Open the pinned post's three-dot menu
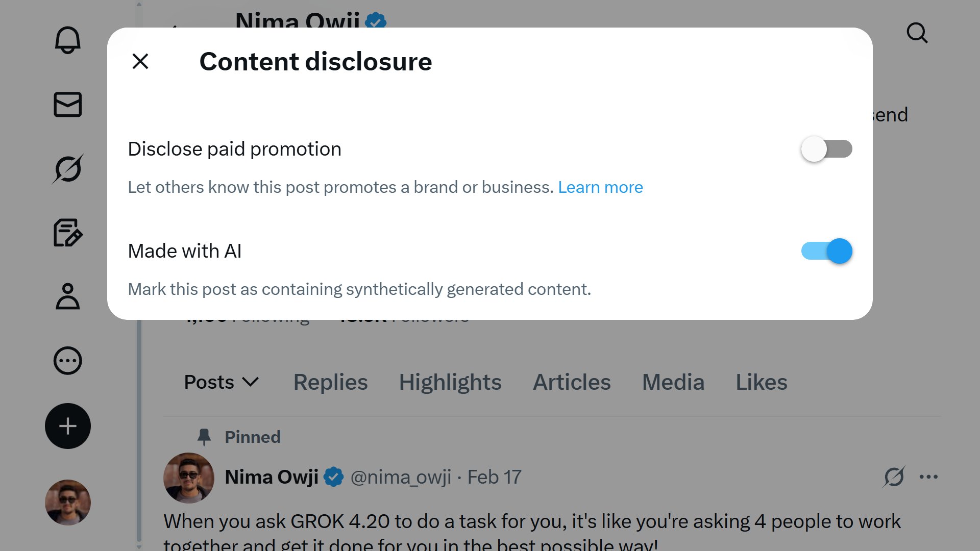The height and width of the screenshot is (551, 980). coord(928,477)
